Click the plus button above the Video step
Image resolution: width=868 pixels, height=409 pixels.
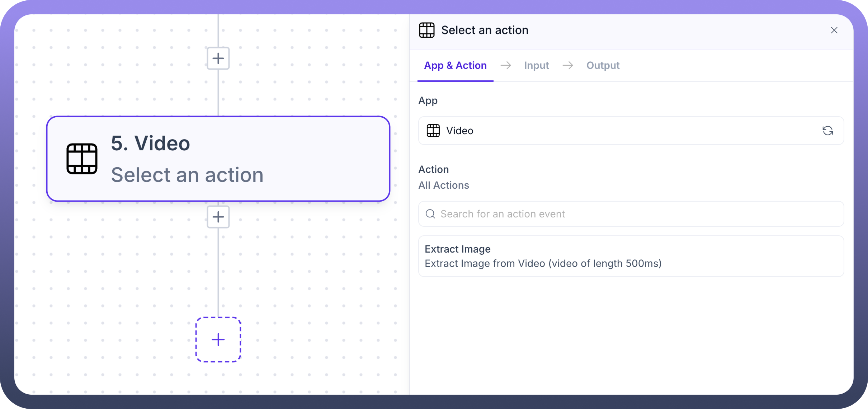click(x=218, y=58)
